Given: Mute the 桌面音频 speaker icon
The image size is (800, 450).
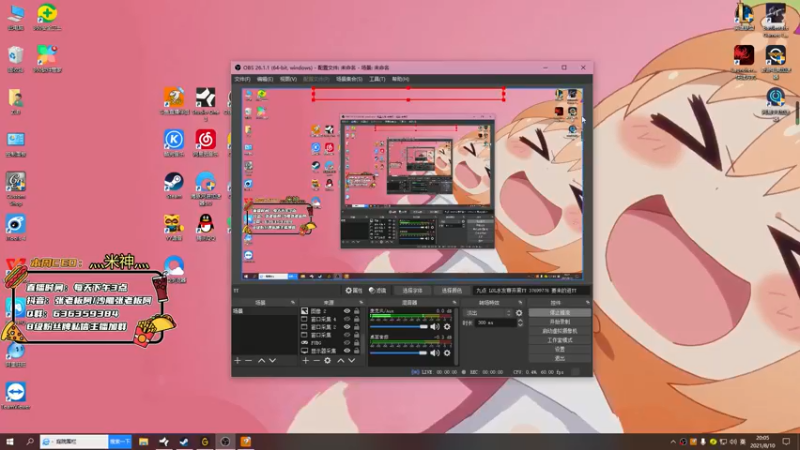Looking at the screenshot, I should click(435, 353).
